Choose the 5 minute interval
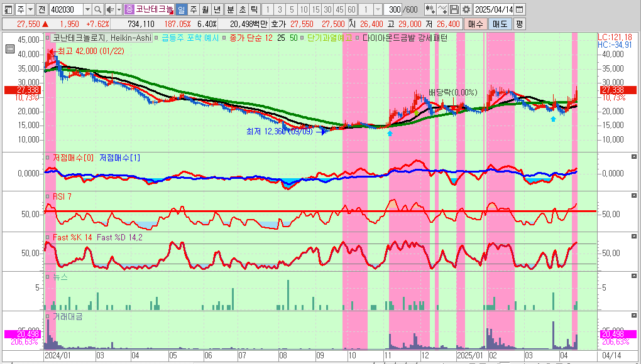This screenshot has width=641, height=364. point(292,9)
